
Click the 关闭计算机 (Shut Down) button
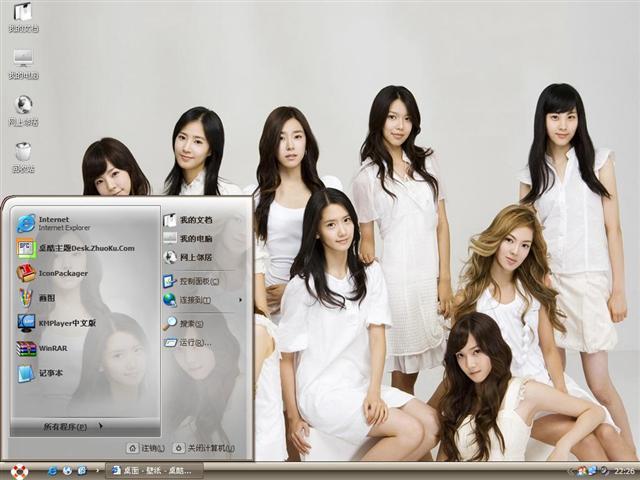point(205,448)
